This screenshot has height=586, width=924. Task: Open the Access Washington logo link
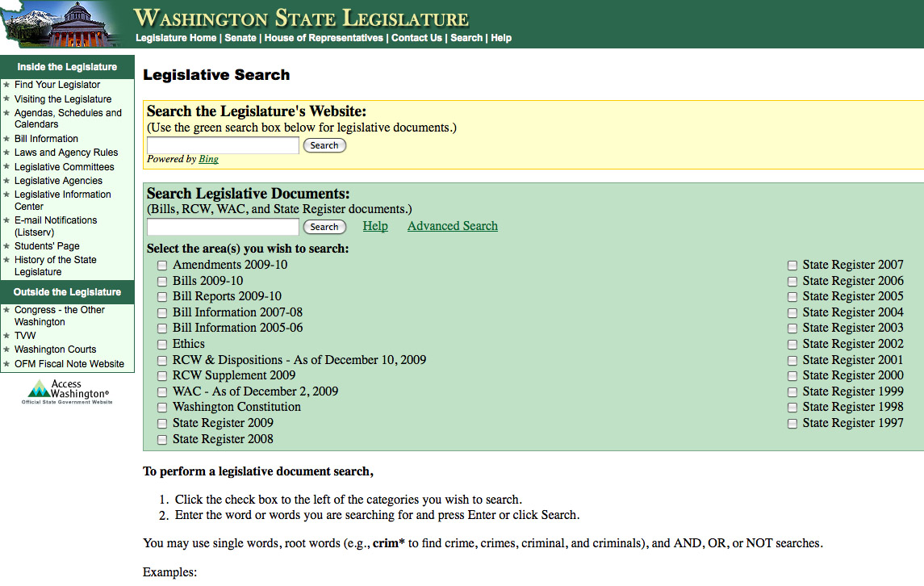(x=67, y=391)
